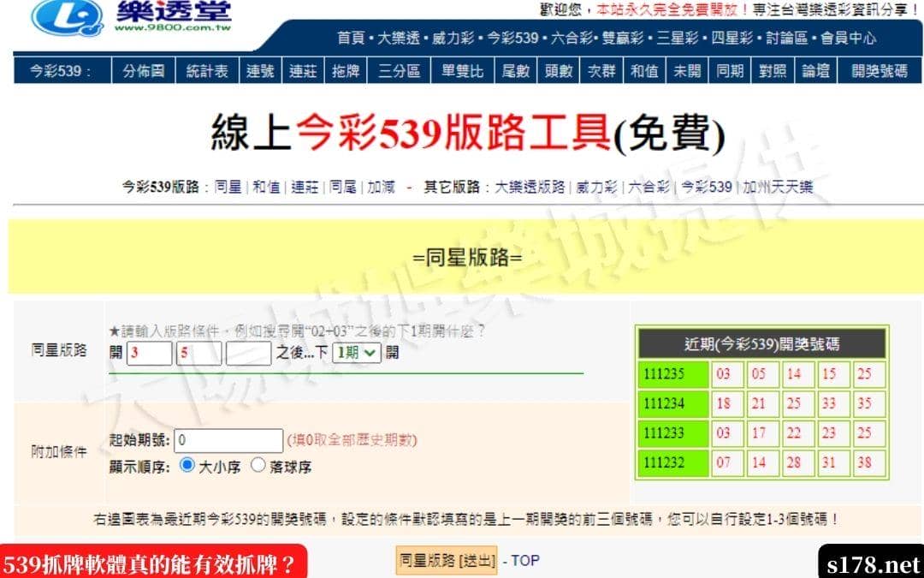Select the 連莊 tab in the blue bar
924x578 pixels.
click(x=303, y=71)
